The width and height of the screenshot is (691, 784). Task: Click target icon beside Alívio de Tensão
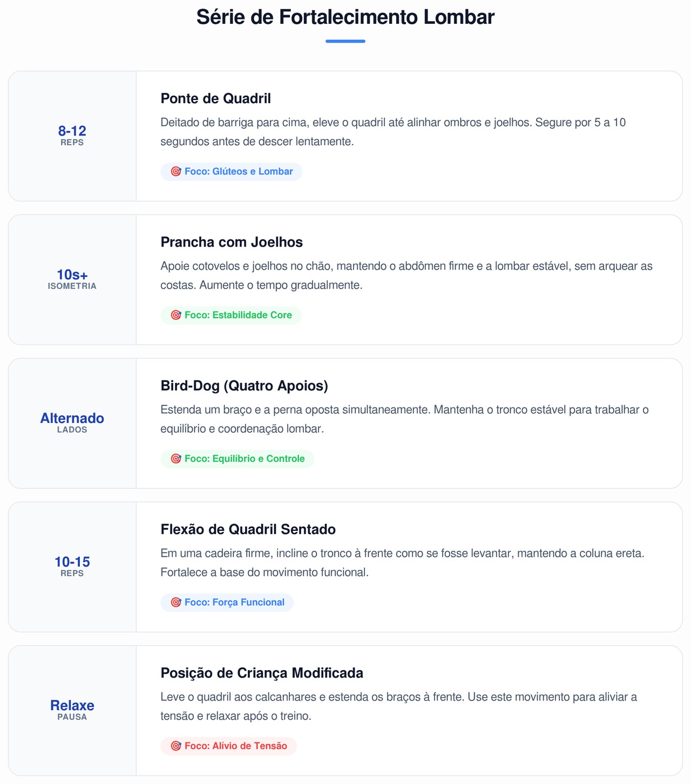point(175,746)
